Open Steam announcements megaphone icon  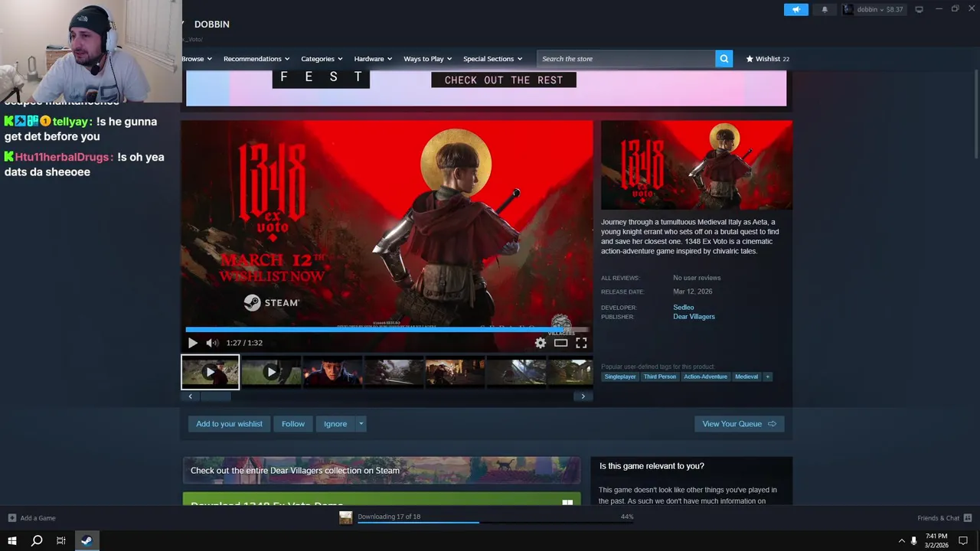795,9
